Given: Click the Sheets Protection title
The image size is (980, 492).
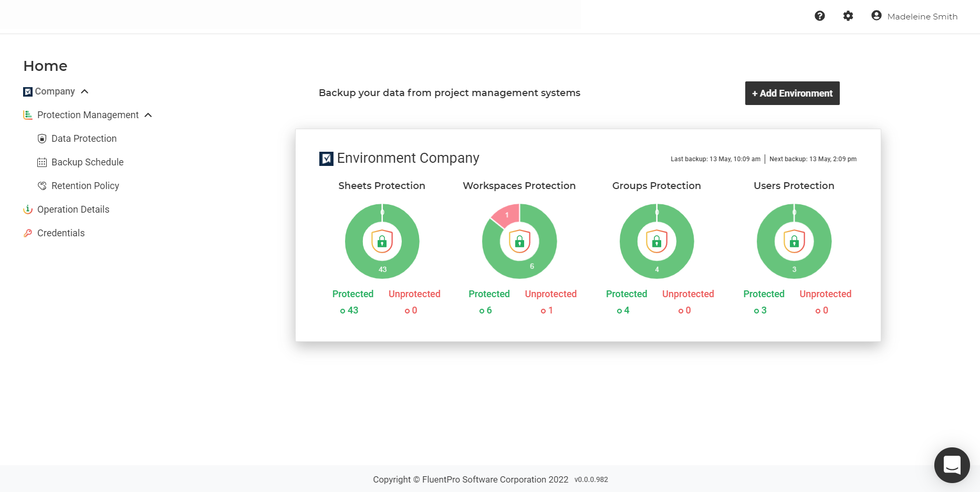Looking at the screenshot, I should (382, 185).
